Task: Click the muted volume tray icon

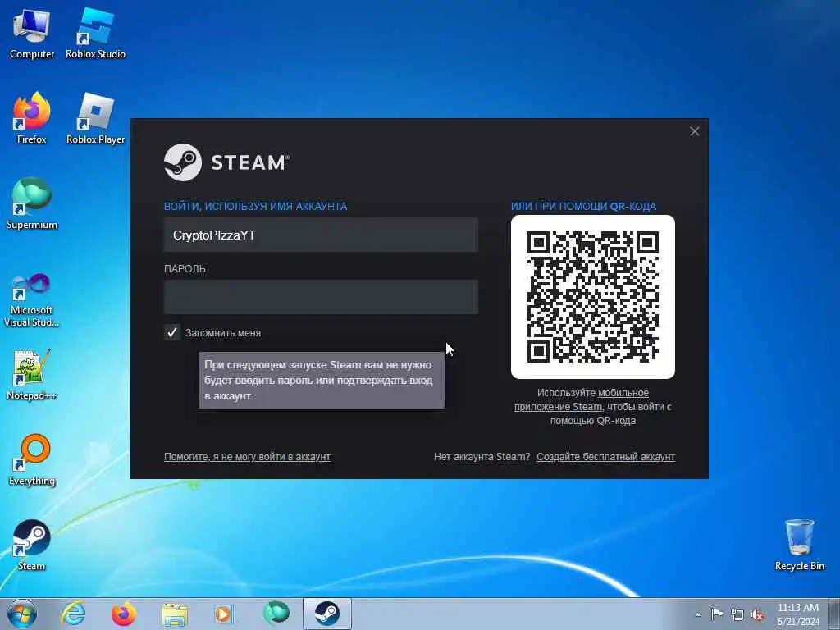Action: coord(757,614)
